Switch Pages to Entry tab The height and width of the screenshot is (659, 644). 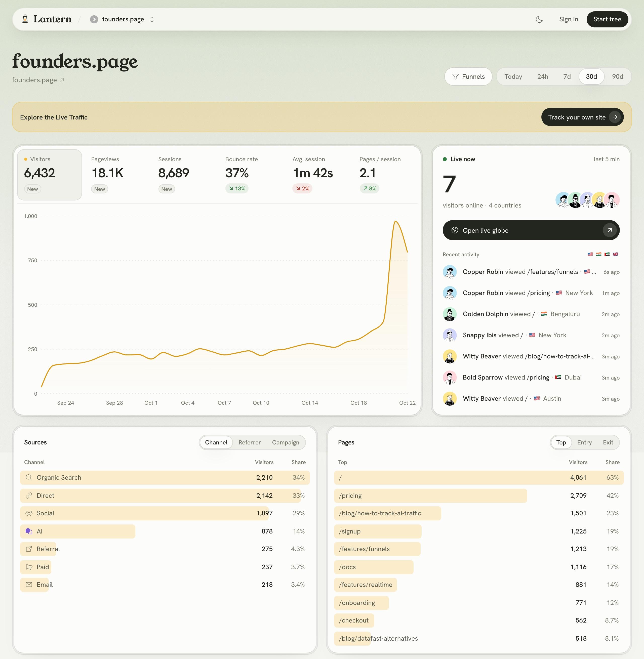coord(584,442)
